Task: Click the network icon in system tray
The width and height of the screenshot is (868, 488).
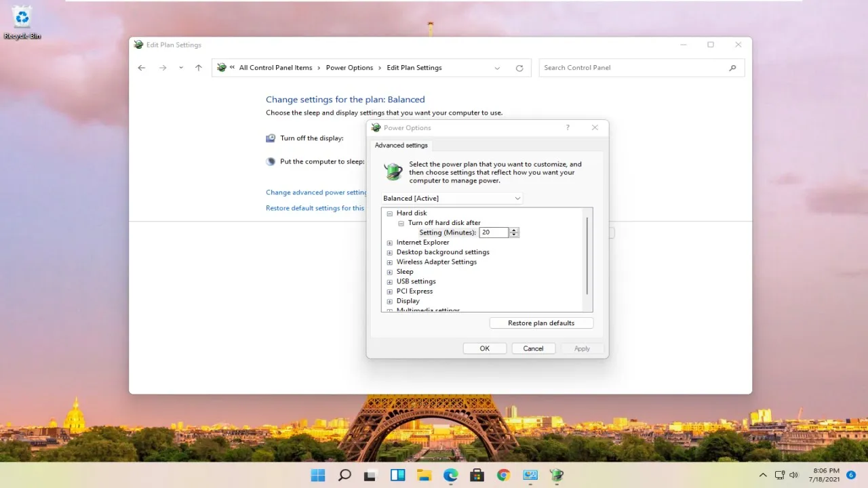Action: click(780, 475)
